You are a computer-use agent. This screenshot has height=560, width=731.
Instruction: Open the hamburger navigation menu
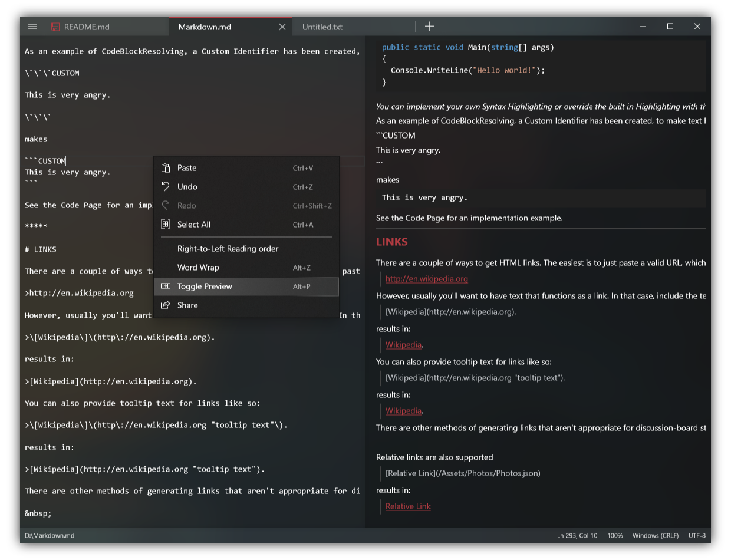(32, 26)
